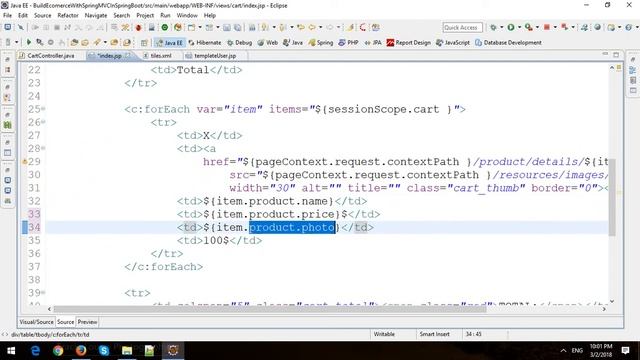Click the green Run button in top-right toolbar

[x=511, y=27]
